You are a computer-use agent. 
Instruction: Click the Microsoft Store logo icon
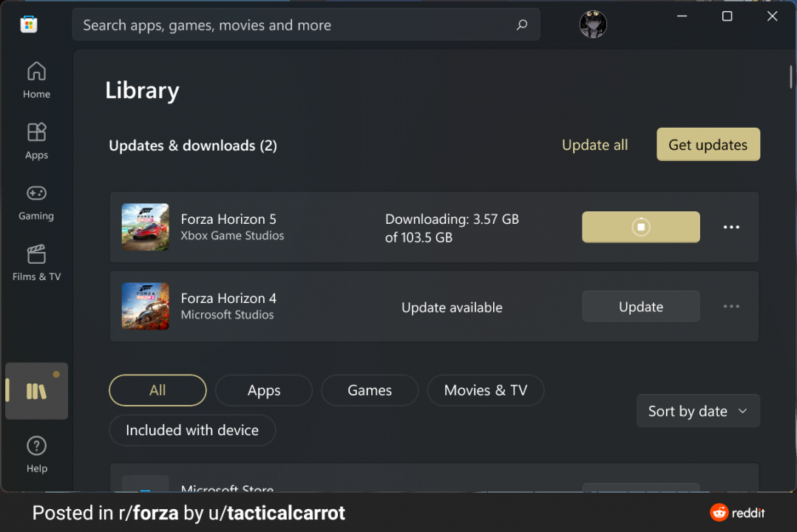(29, 24)
